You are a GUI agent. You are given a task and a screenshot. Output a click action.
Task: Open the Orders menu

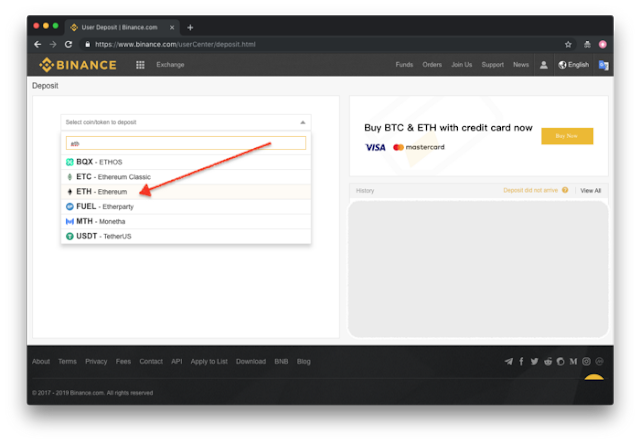[x=432, y=65]
